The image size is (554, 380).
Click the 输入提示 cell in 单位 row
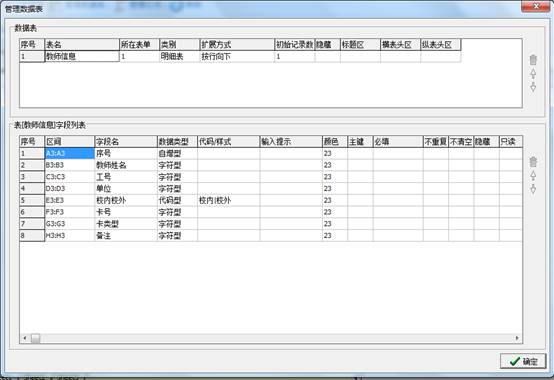point(291,188)
